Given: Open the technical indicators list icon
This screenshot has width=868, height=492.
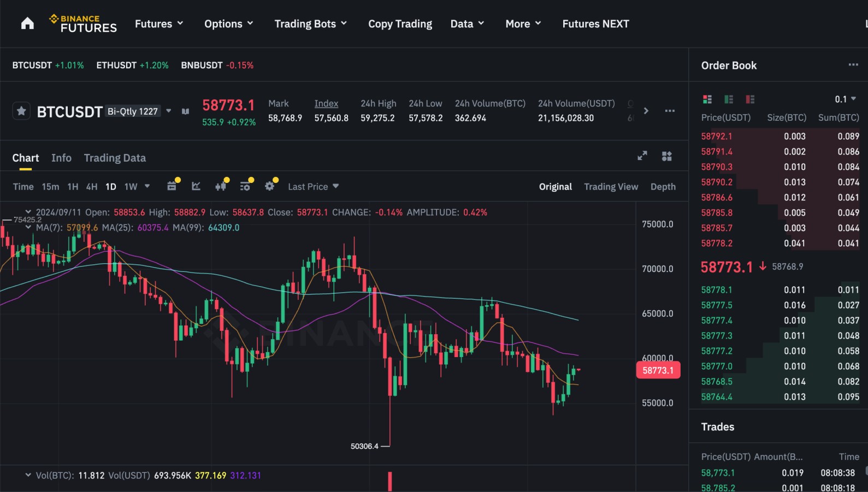Looking at the screenshot, I should [x=245, y=186].
